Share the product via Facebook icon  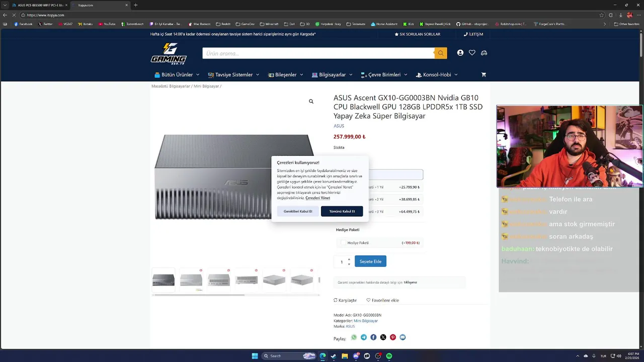tap(373, 337)
